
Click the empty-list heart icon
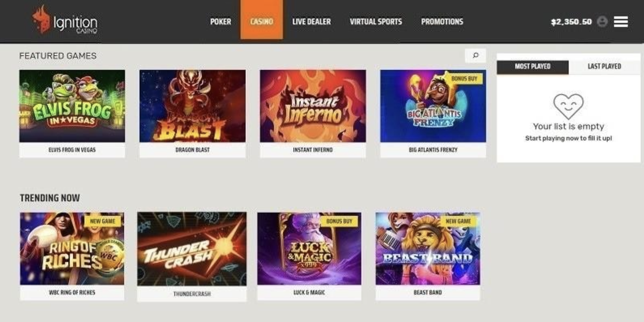click(x=568, y=106)
